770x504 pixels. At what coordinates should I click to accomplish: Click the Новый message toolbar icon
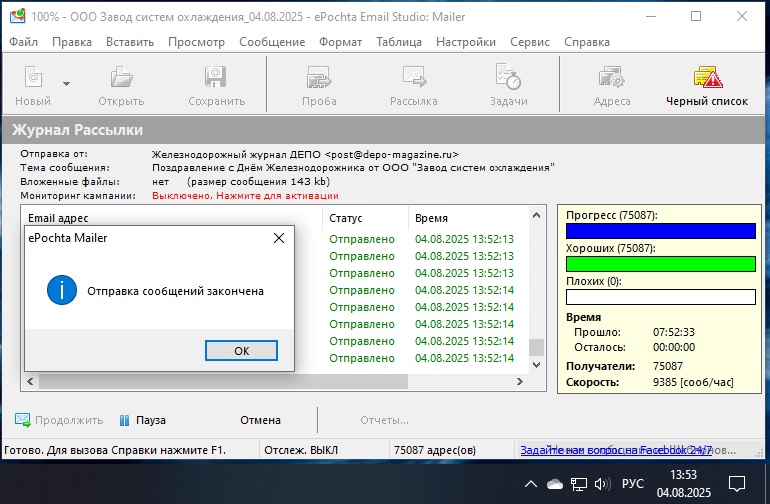pos(33,77)
